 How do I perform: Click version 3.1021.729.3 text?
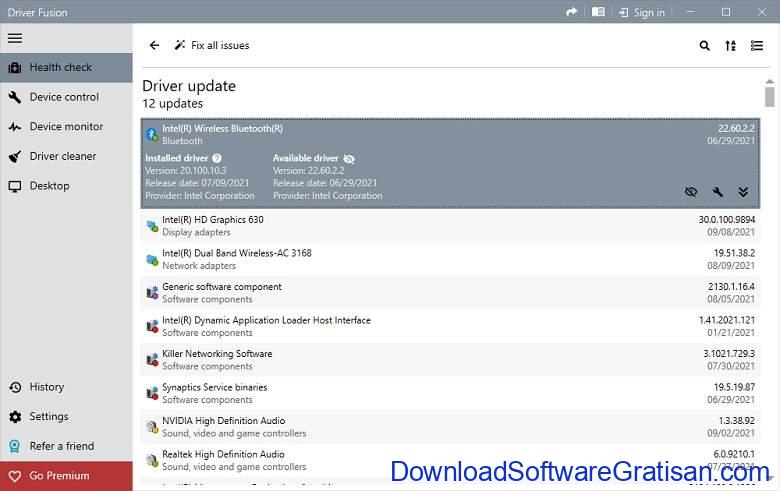point(729,354)
